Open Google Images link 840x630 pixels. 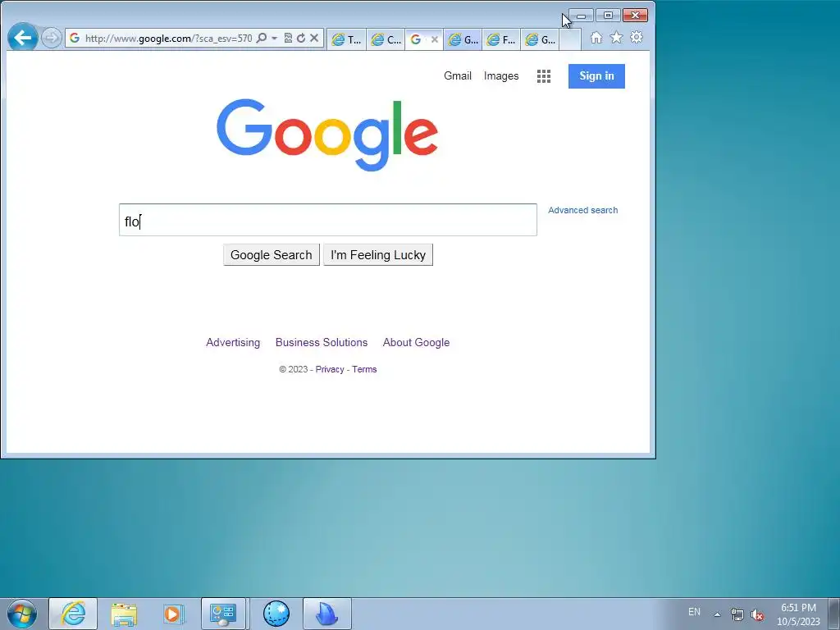coord(501,76)
